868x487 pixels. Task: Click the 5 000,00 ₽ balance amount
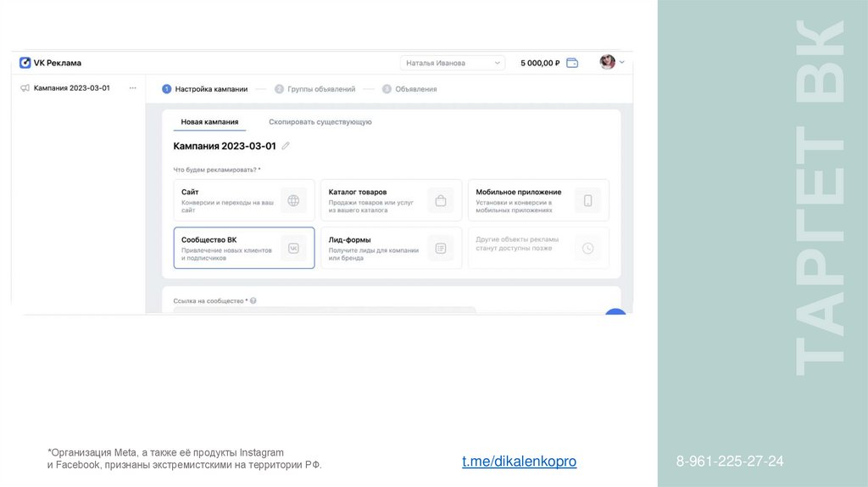coord(540,63)
